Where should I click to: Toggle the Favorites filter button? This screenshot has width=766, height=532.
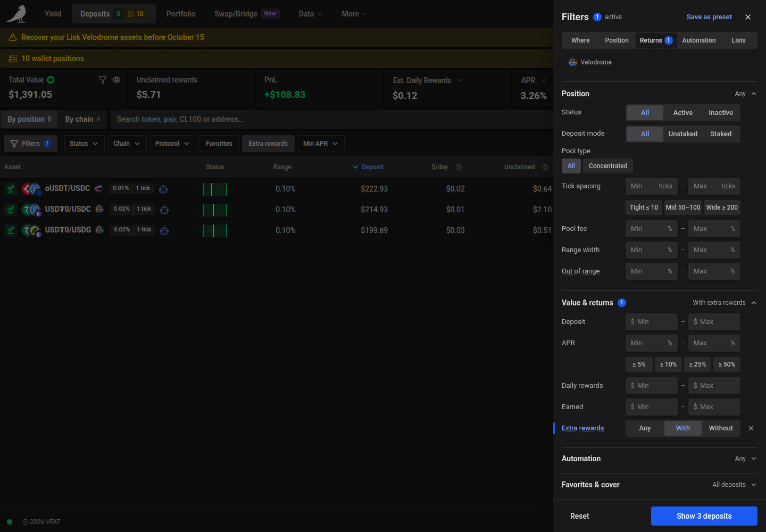point(219,144)
